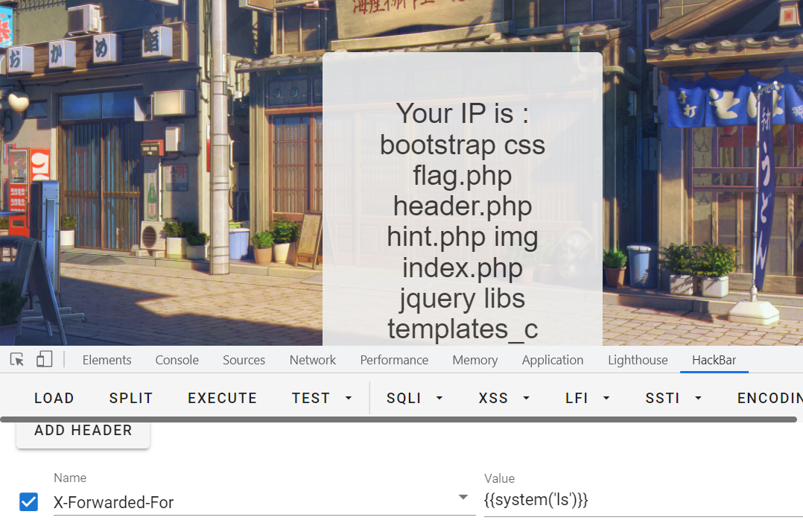
Task: Expand the XSS dropdown arrow
Action: 527,398
